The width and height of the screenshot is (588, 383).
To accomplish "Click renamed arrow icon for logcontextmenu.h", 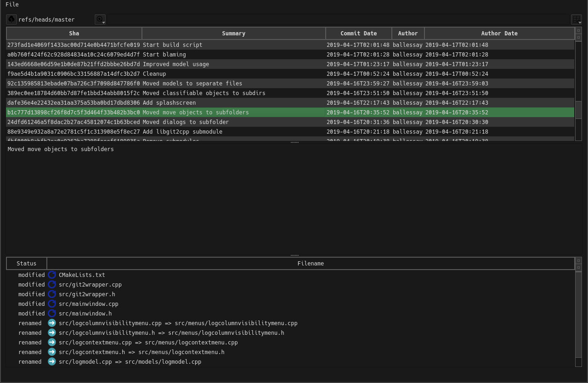I will point(52,352).
